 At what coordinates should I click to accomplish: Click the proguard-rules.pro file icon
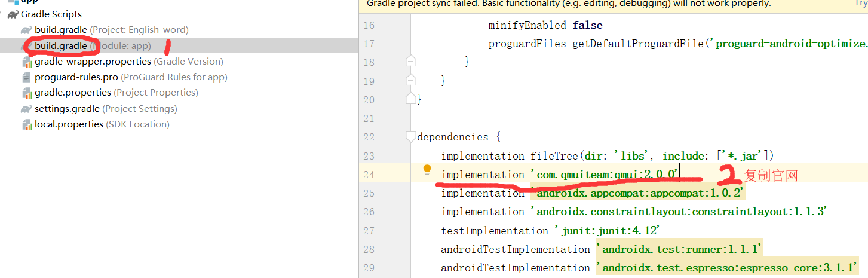click(x=26, y=77)
